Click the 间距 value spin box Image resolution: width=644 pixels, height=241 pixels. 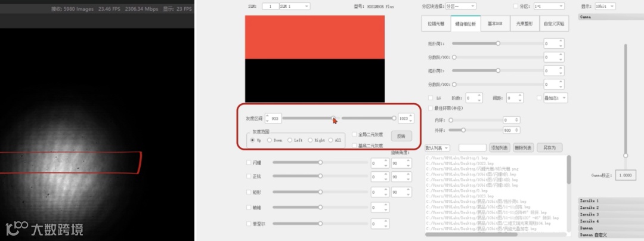[515, 98]
